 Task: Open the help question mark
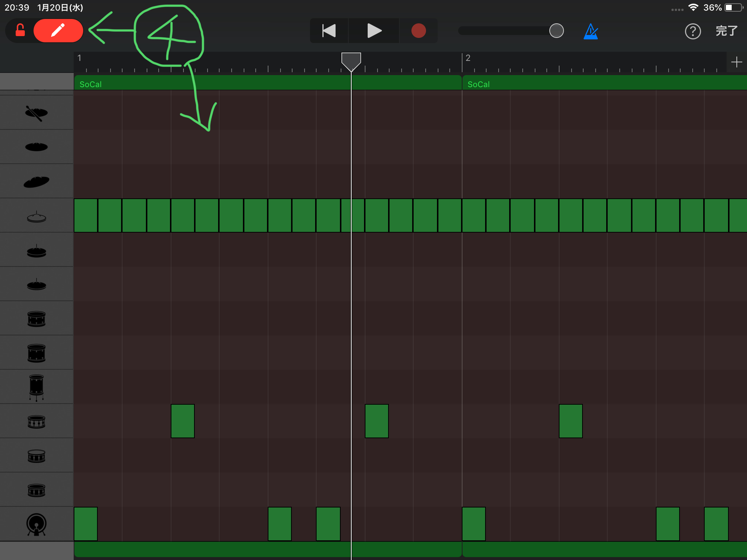pyautogui.click(x=693, y=31)
